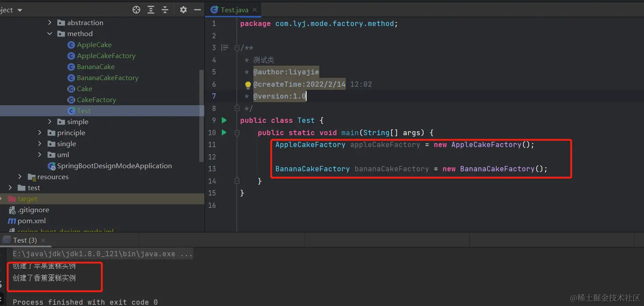This screenshot has width=644, height=306.
Task: Select the AppleCakeFactory class file
Action: coord(106,55)
